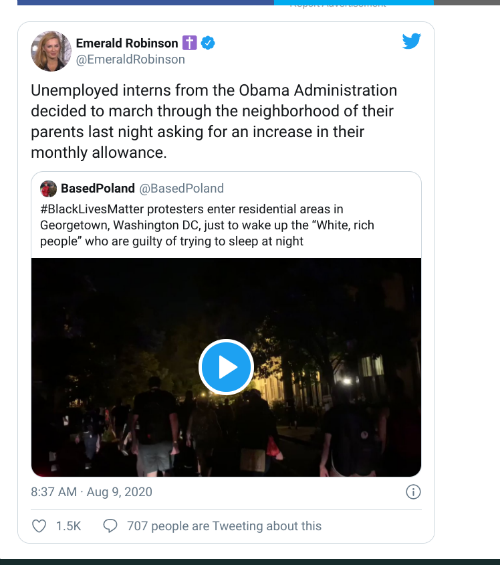This screenshot has height=565, width=500.
Task: Visit the @EmeraldRobinson handle
Action: 130,59
